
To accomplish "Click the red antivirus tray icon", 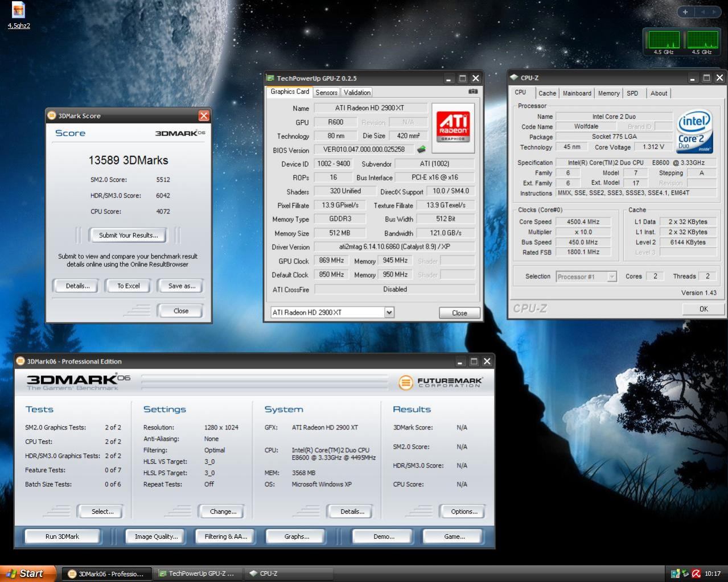I will point(696,573).
